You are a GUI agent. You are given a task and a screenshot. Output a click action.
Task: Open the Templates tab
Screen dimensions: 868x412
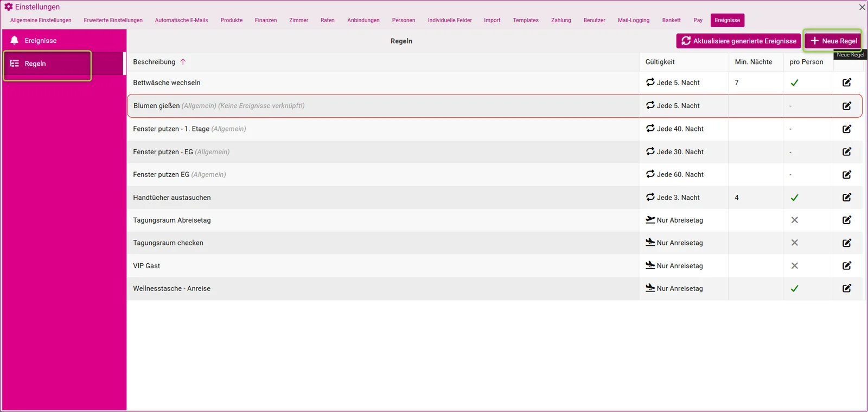point(526,20)
